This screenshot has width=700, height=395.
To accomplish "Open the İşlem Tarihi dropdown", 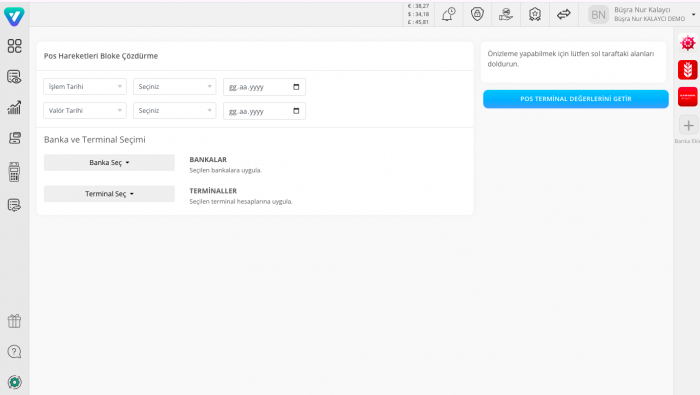I will click(85, 87).
